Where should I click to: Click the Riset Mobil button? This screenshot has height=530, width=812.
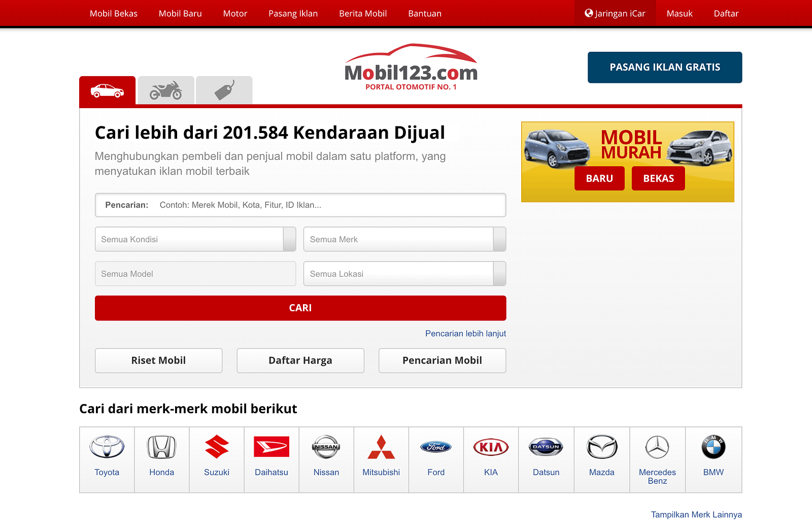click(158, 360)
